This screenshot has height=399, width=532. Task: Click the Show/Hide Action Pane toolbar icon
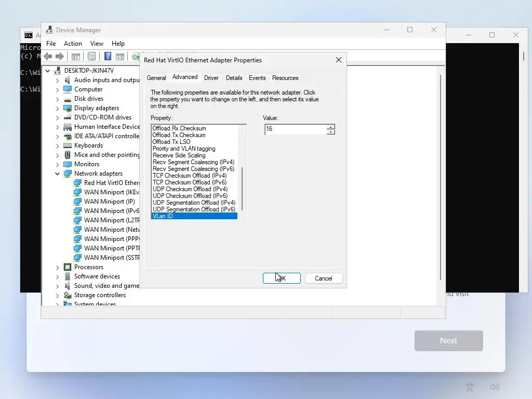tap(120, 57)
